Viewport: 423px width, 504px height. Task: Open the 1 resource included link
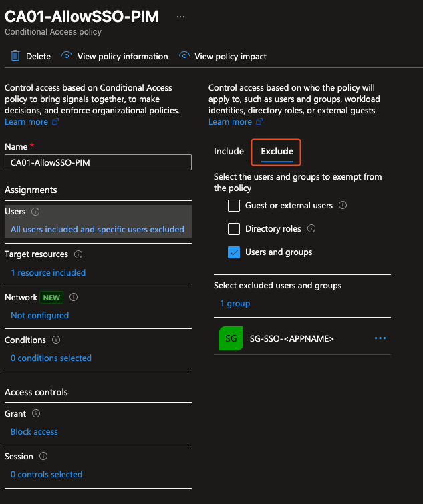48,272
